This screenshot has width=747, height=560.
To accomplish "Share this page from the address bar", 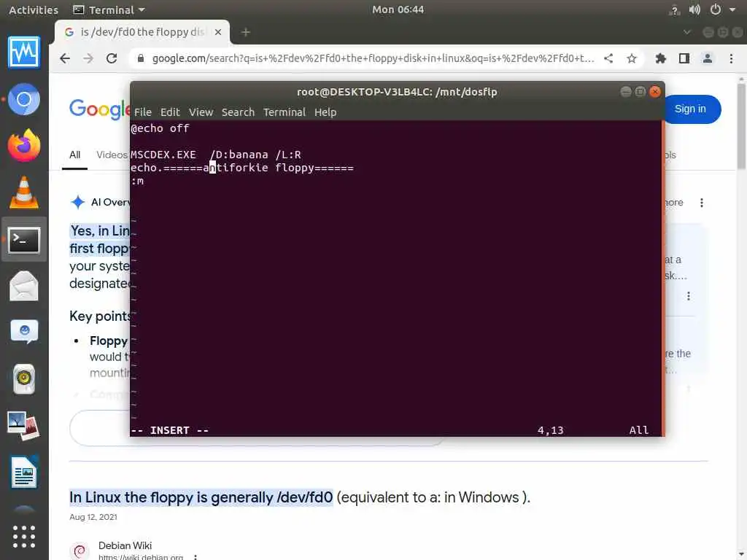I will [608, 58].
